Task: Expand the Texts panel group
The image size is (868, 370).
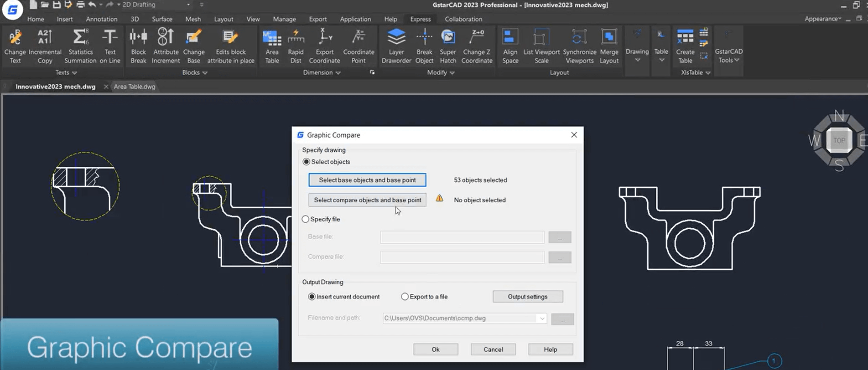Action: coord(66,72)
